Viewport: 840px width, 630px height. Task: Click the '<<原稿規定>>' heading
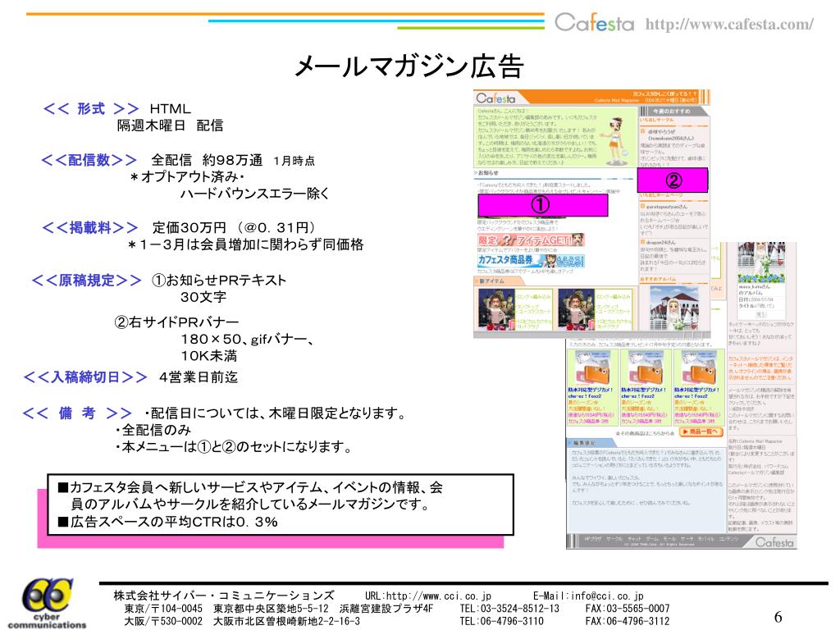tap(86, 281)
